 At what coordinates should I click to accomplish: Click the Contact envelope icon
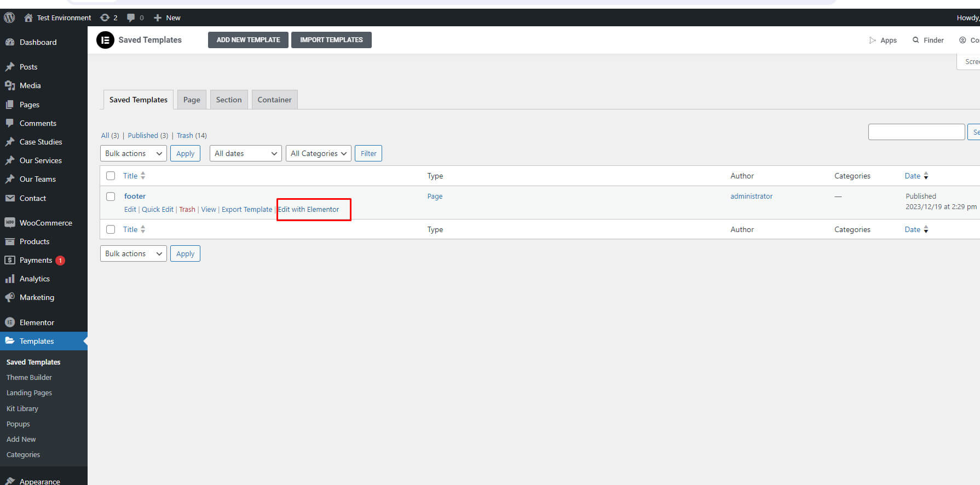[10, 198]
